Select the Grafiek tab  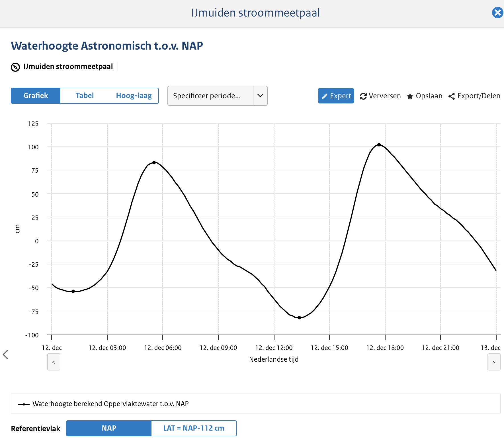click(36, 95)
